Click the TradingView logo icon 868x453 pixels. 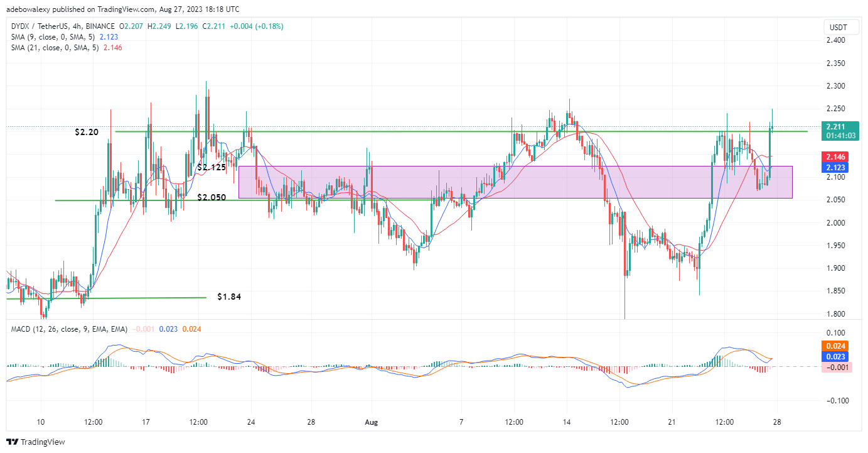[x=13, y=442]
